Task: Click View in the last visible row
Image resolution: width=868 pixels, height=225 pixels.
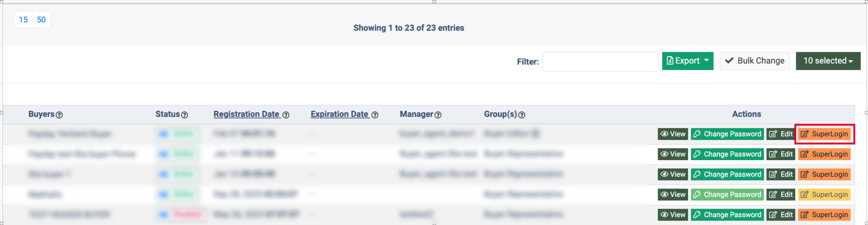Action: 673,215
